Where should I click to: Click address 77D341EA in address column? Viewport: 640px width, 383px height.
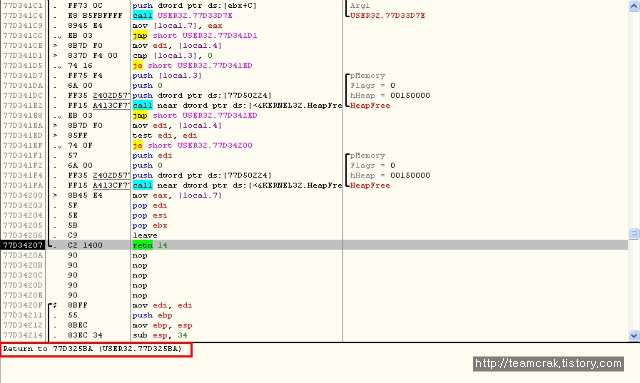[22, 125]
